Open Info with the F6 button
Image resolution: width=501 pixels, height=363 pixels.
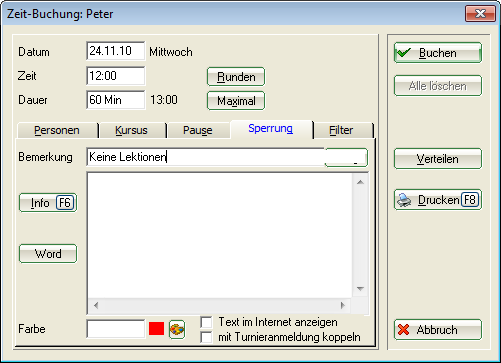tap(48, 203)
